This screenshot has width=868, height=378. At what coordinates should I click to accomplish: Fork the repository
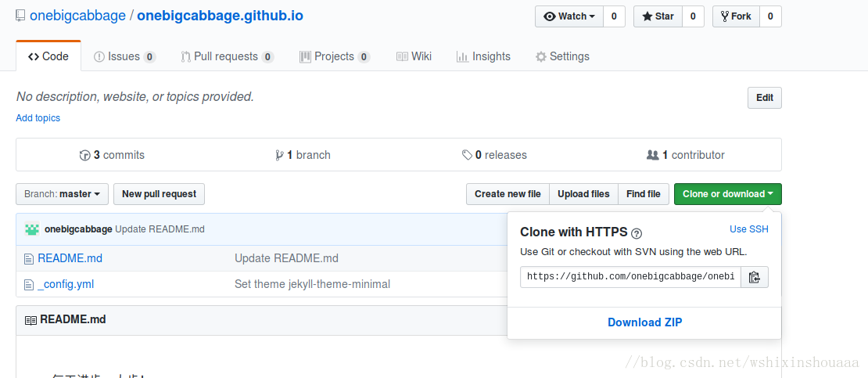tap(736, 16)
